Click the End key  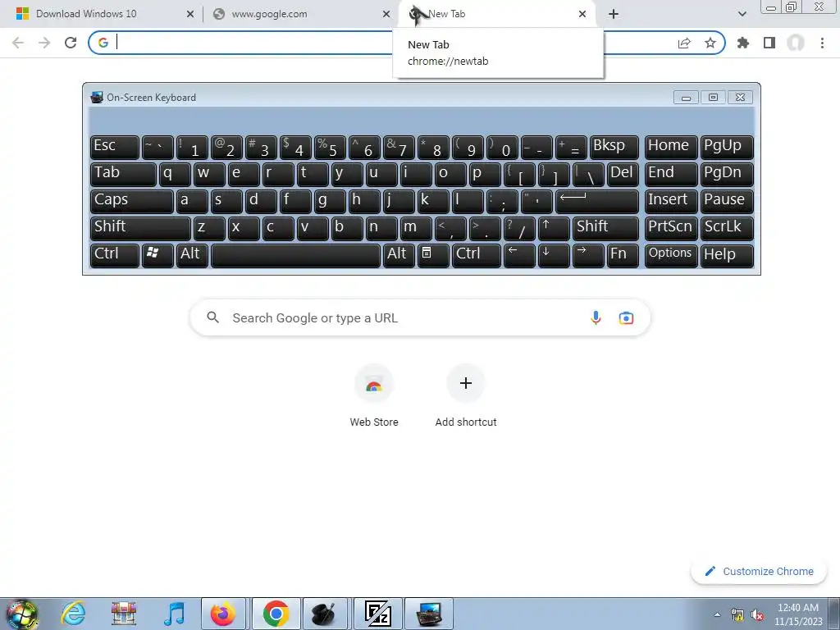[x=671, y=174]
